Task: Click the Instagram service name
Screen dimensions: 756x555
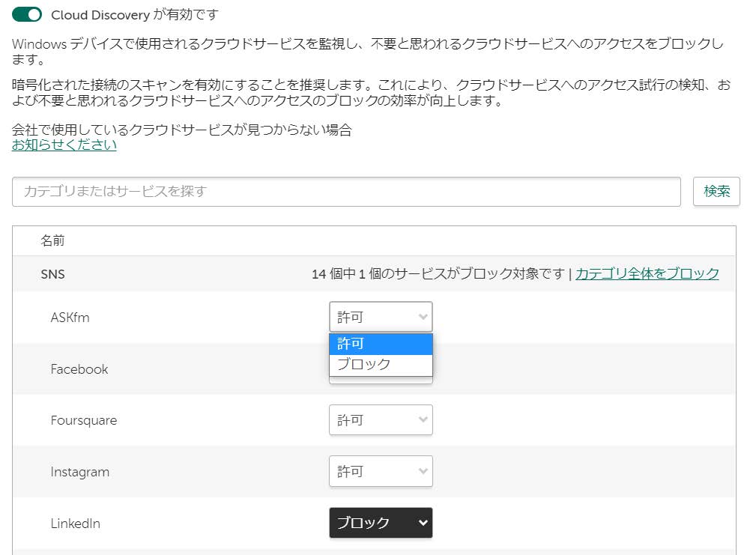Action: (x=80, y=472)
